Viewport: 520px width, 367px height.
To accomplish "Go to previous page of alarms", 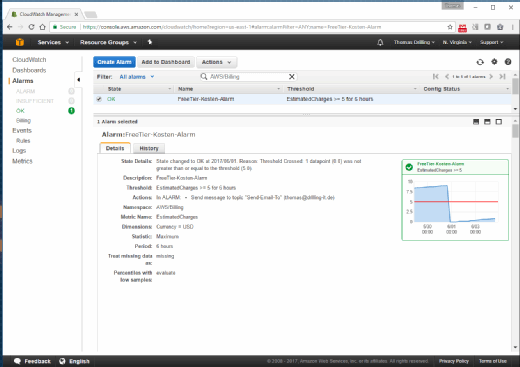I will click(x=447, y=77).
